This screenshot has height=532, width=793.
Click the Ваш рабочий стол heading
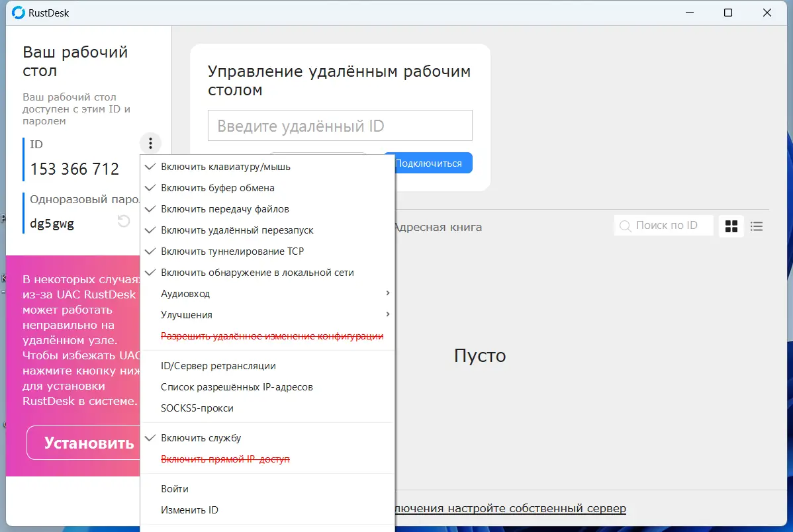click(75, 61)
